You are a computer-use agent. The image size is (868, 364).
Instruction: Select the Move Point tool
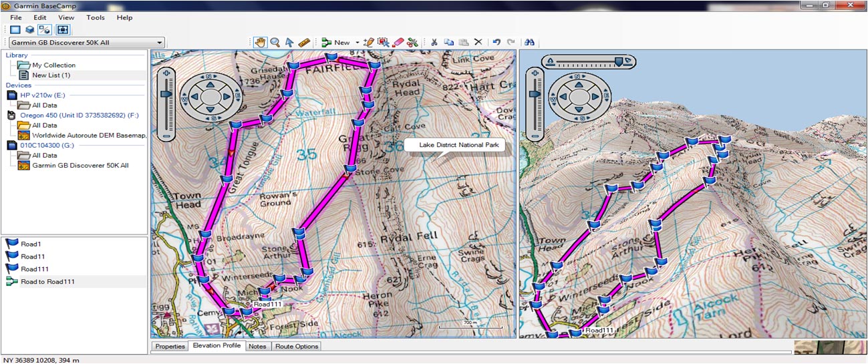tap(383, 42)
